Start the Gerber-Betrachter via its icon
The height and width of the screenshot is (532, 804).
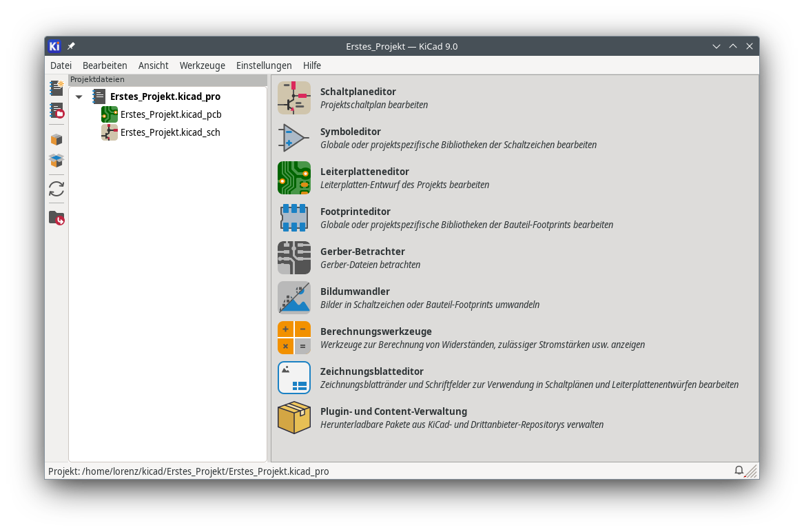294,257
